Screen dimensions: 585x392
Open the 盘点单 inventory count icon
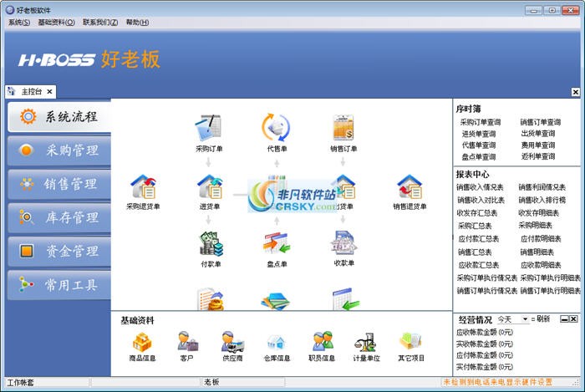tap(277, 244)
